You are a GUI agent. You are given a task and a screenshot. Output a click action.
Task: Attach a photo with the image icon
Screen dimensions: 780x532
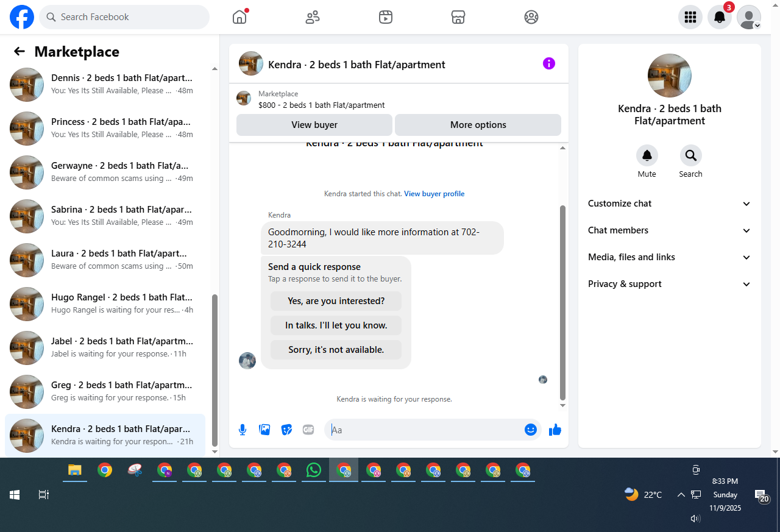point(264,430)
